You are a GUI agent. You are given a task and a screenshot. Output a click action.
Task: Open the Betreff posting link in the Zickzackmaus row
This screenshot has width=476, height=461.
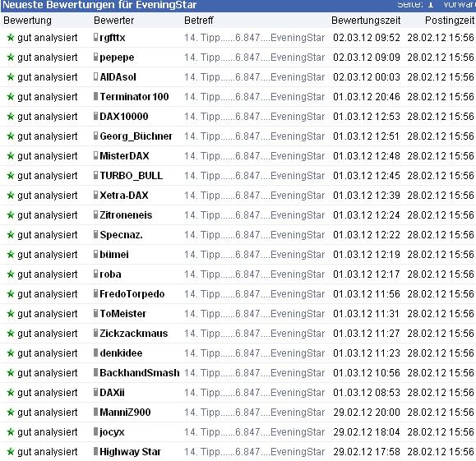pyautogui.click(x=254, y=334)
